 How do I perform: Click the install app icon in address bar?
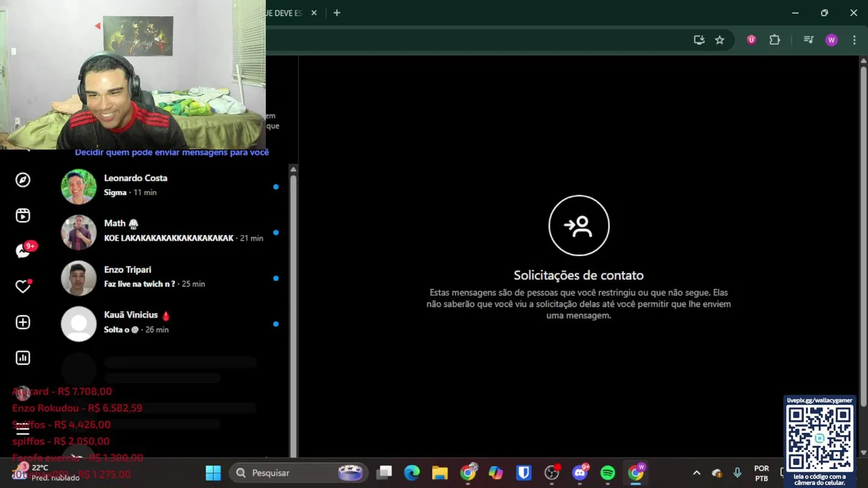[699, 40]
